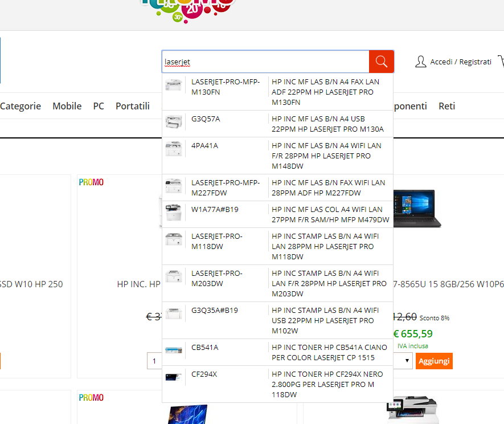The width and height of the screenshot is (504, 424).
Task: Click the user account icon
Action: [x=420, y=62]
